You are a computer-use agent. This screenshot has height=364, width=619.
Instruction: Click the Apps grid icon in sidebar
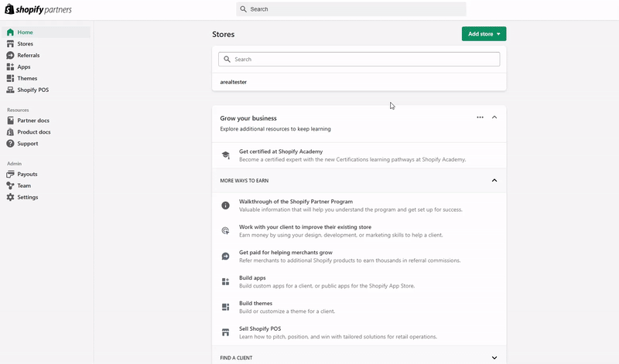10,66
